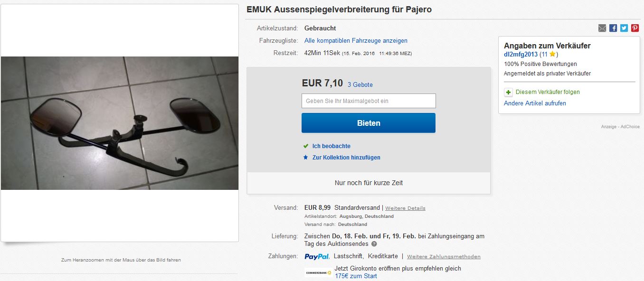Screen dimensions: 644x281
Task: Click the Commerzbank logo
Action: click(x=318, y=273)
